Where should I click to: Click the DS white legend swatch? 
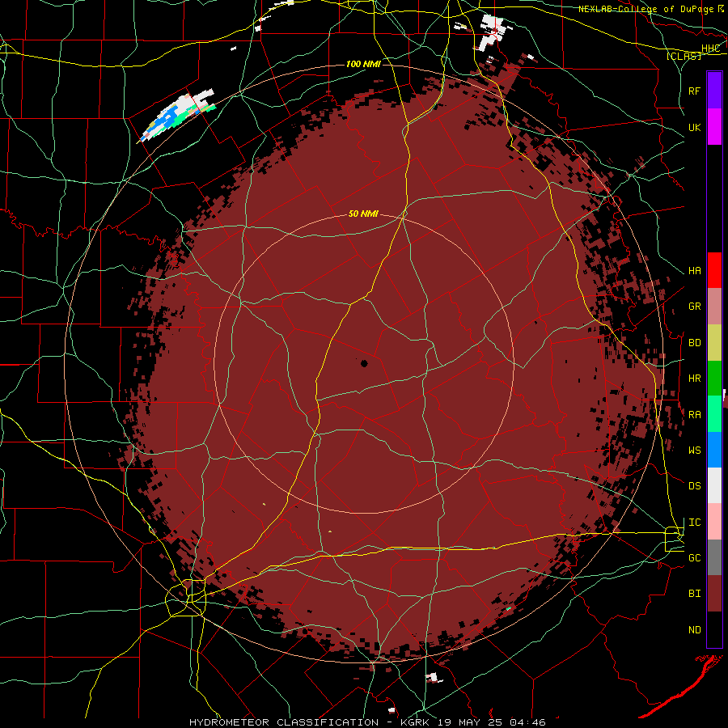[x=714, y=485]
